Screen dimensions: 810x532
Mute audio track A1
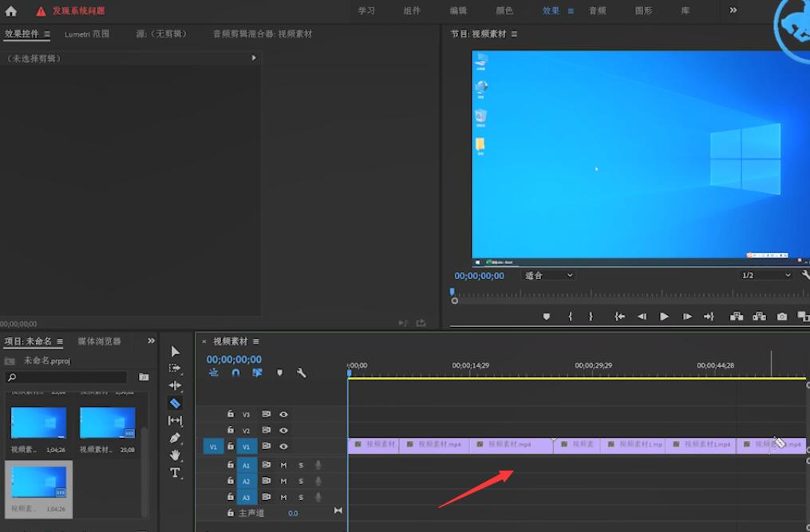point(283,465)
